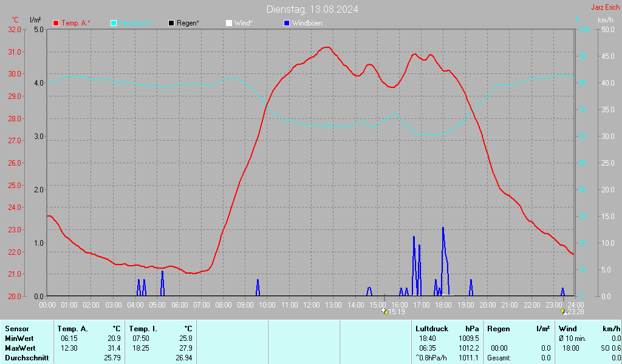Click the Luftdruck column header
This screenshot has width=622, height=364.
pos(432,329)
